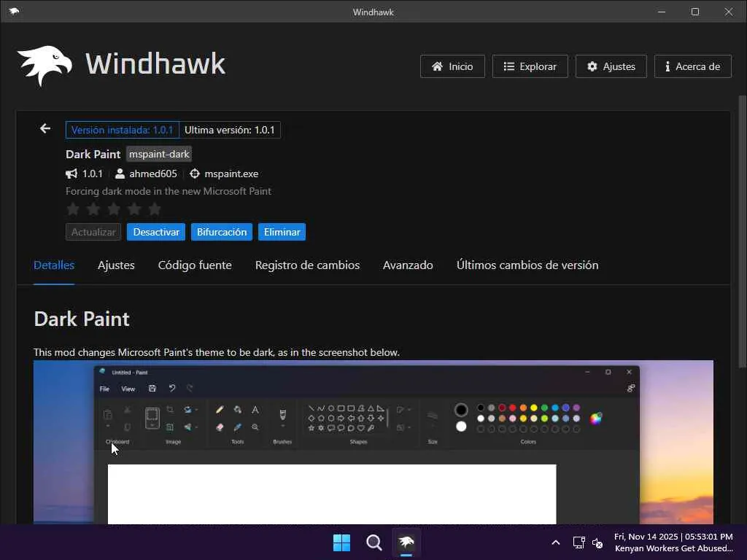
Task: Rate the mod with the third star
Action: (x=114, y=209)
